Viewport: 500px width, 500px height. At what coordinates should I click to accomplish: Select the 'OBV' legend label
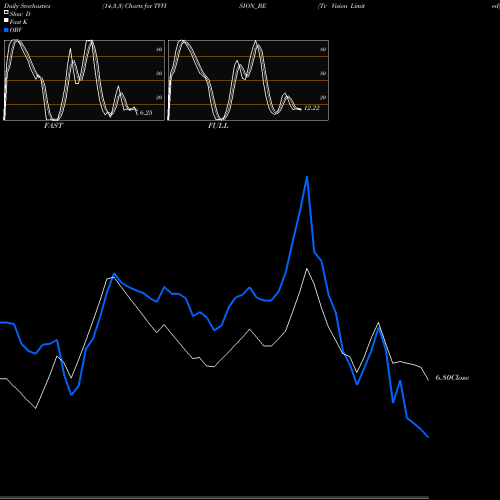[x=16, y=30]
